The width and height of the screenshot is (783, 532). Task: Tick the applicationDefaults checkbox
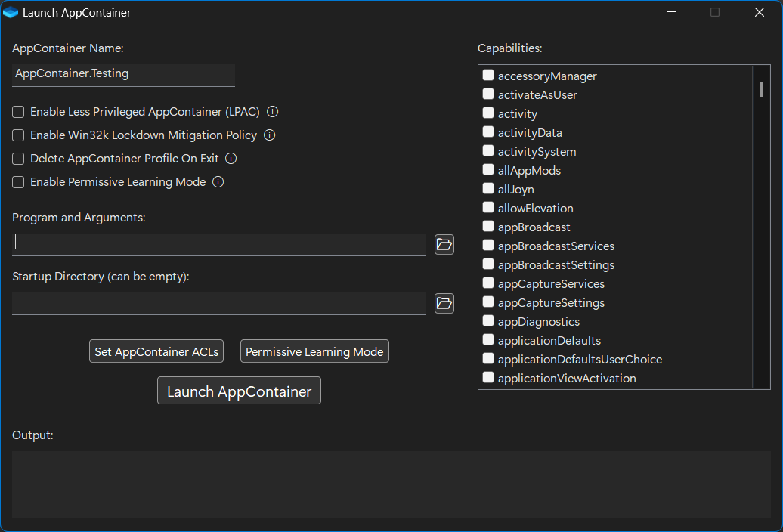click(488, 340)
